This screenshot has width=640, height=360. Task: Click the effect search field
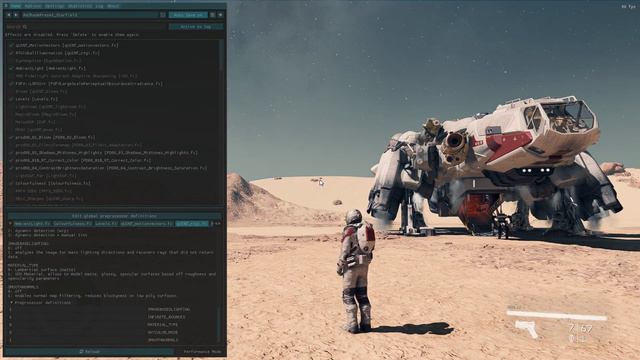[x=86, y=27]
